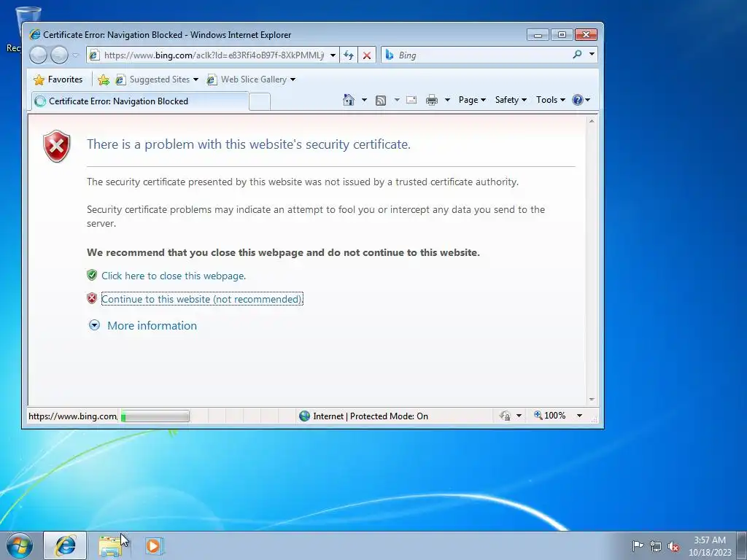Click the green shield icon beside close link
Screen dimensions: 747x560
click(92, 275)
